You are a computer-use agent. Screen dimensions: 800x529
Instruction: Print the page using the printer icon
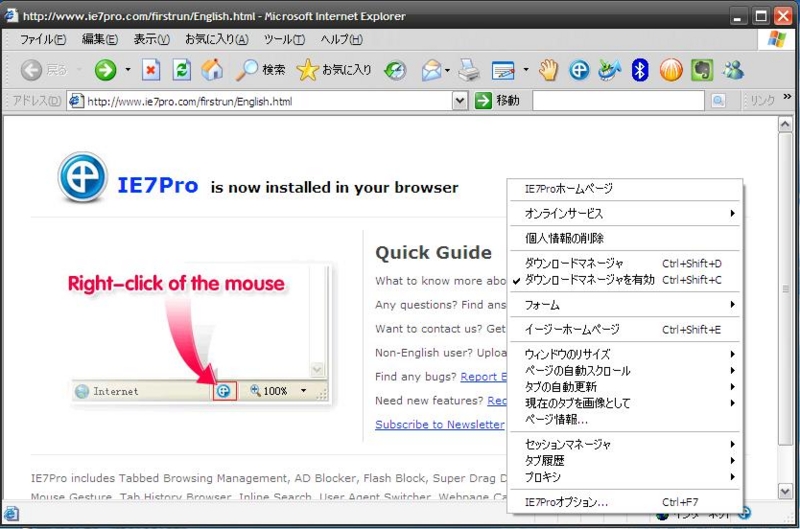[x=469, y=70]
